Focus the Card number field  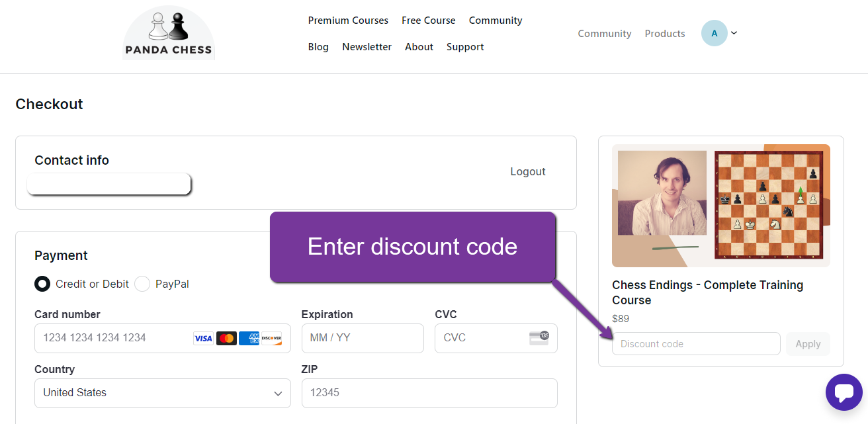[x=112, y=338]
